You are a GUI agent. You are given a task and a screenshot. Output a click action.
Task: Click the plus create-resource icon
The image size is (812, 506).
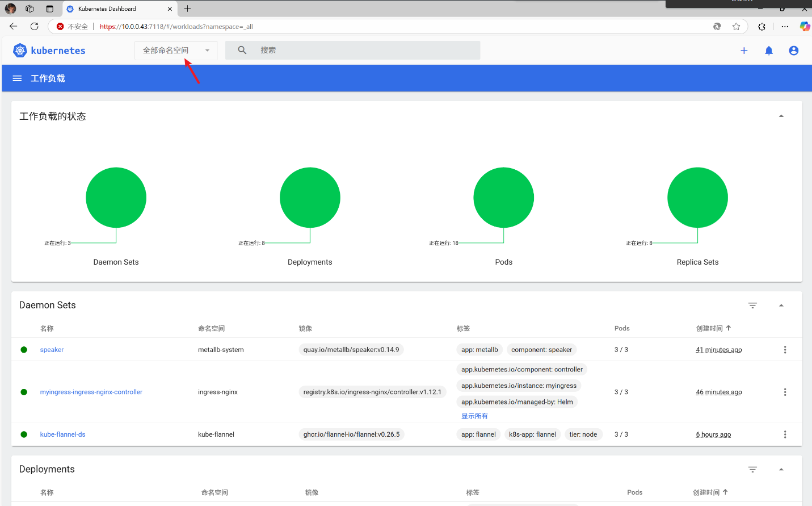point(744,51)
